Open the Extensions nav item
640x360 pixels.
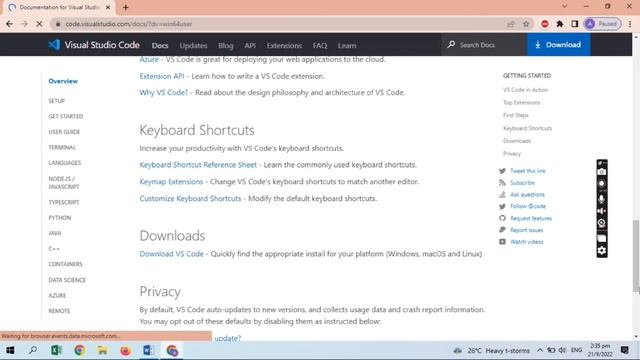[284, 45]
